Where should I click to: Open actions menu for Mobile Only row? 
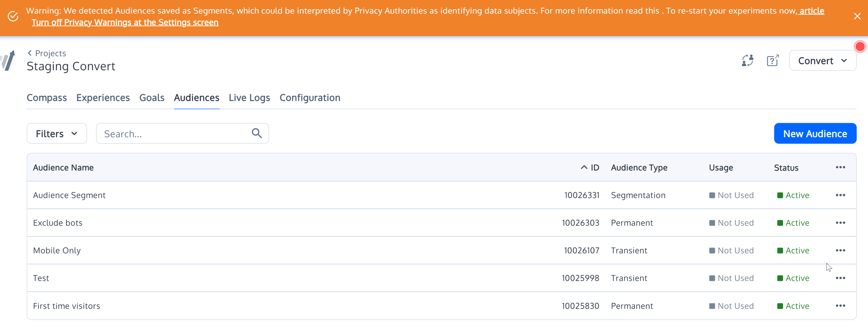tap(840, 251)
